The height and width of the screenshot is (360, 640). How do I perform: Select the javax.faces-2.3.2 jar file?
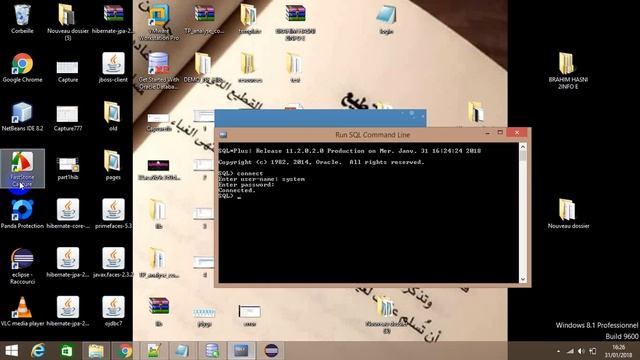113,262
